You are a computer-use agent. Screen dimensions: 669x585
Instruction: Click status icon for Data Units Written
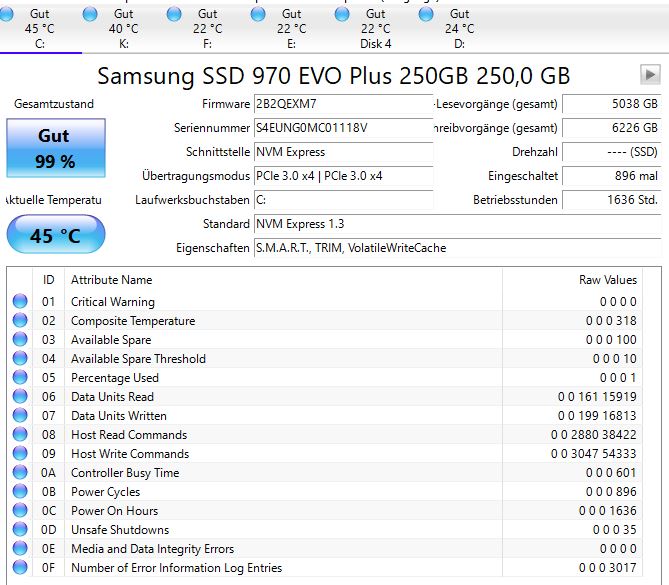[20, 415]
